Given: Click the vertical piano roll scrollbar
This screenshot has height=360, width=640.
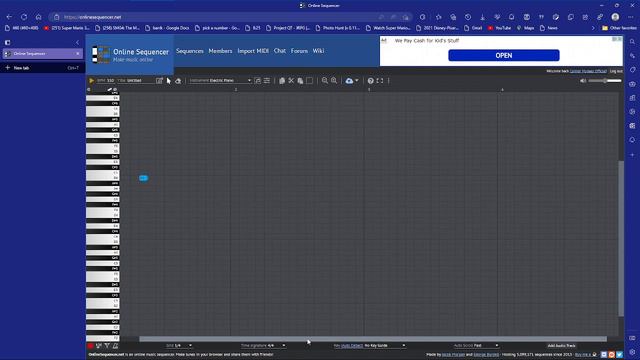Looking at the screenshot, I should click(621, 238).
